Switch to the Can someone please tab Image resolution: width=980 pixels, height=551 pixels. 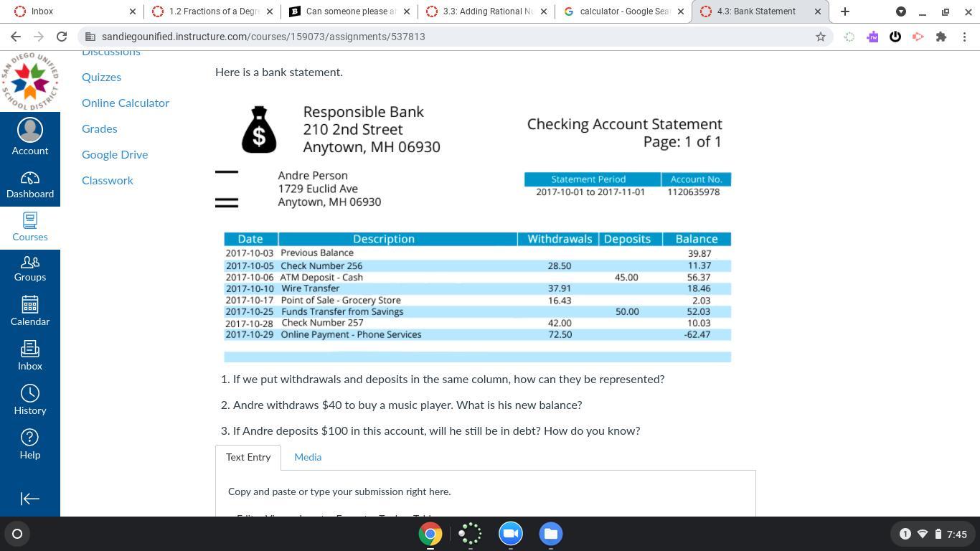point(350,11)
